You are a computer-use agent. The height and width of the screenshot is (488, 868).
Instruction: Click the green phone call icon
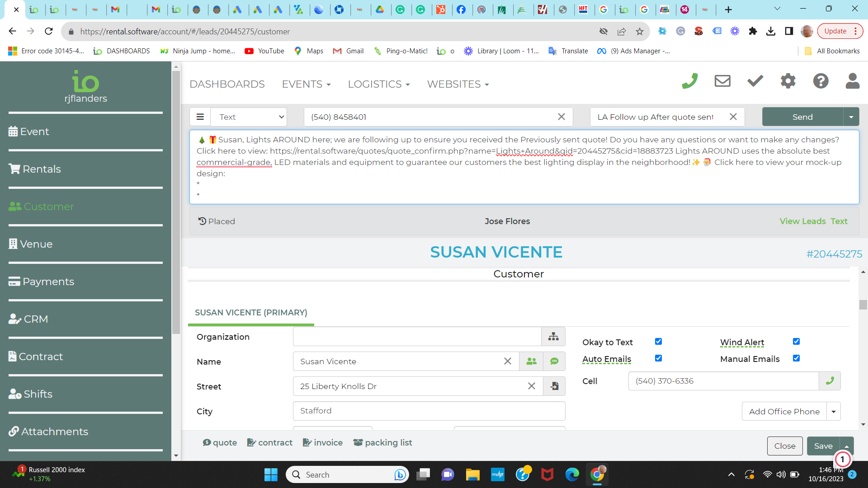tap(689, 81)
